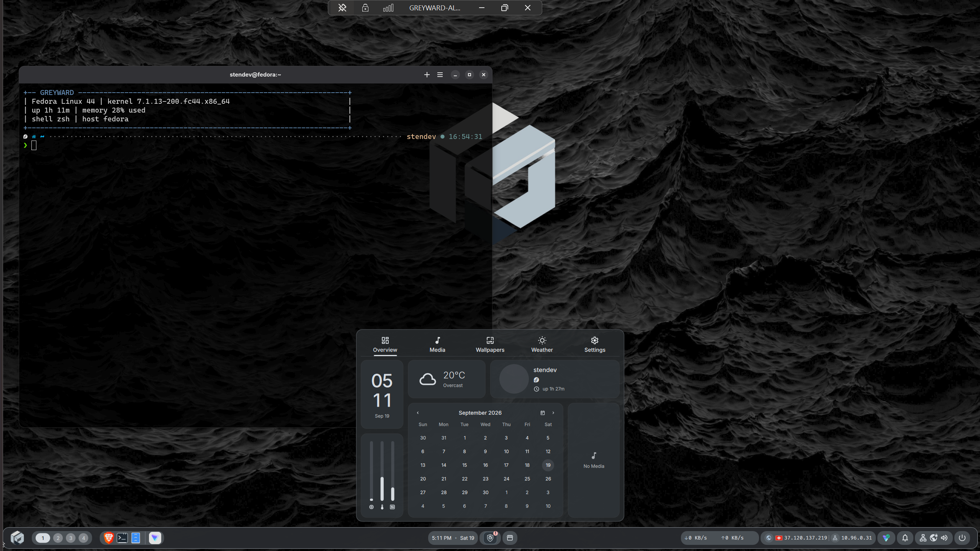
Task: Select September 19 in the calendar
Action: coord(548,465)
